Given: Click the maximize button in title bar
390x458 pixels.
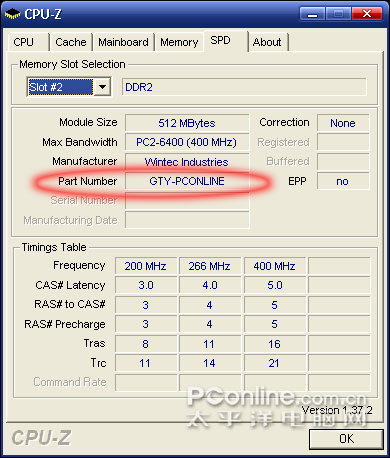Looking at the screenshot, I should (338, 14).
